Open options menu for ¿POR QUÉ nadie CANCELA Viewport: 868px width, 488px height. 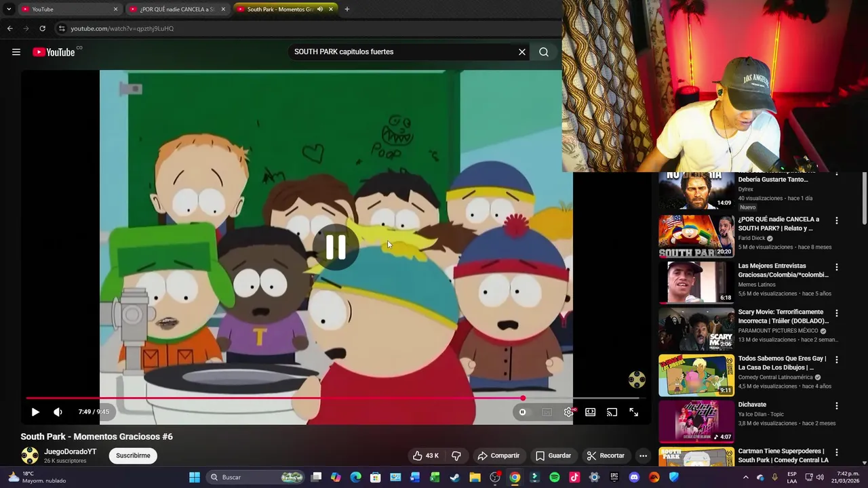click(x=837, y=221)
